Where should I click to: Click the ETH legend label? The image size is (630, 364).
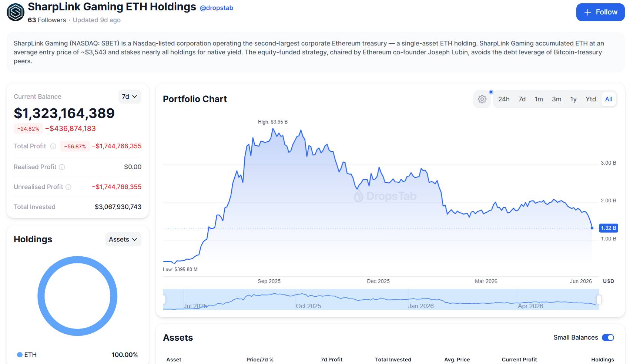click(x=30, y=355)
